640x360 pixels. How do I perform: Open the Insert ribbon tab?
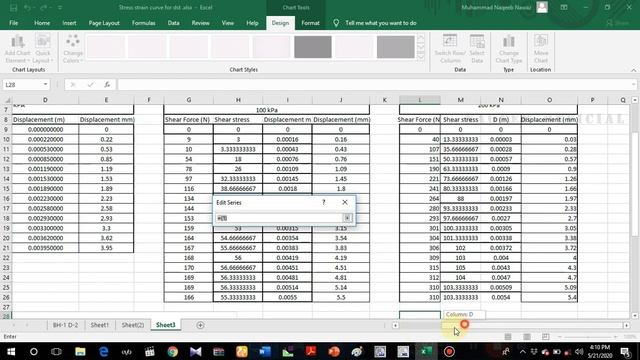[69, 23]
